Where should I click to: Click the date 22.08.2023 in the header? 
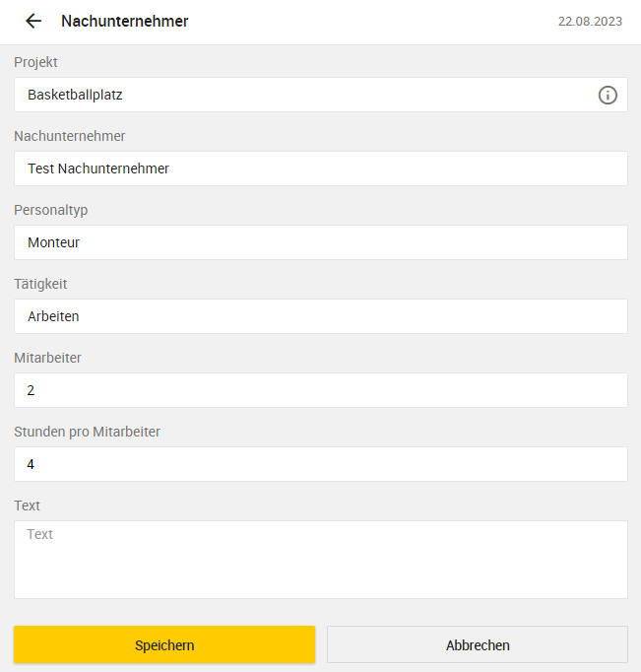click(590, 22)
